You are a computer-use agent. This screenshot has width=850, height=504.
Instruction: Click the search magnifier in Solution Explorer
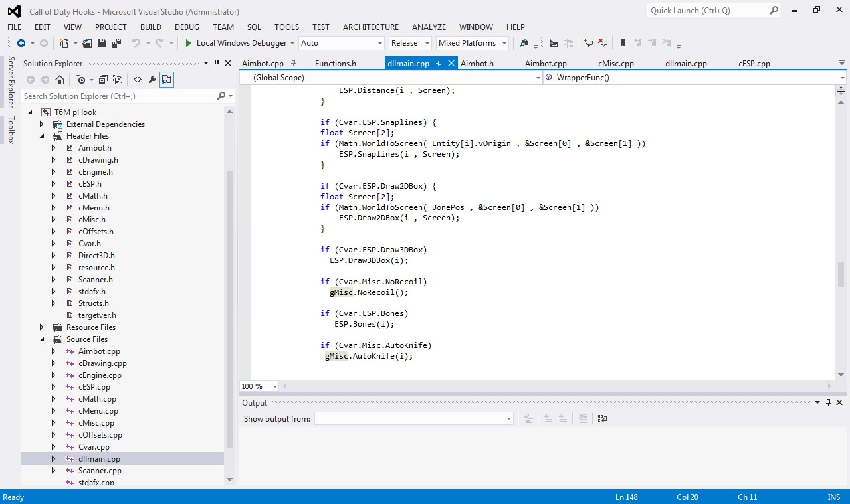click(x=221, y=96)
